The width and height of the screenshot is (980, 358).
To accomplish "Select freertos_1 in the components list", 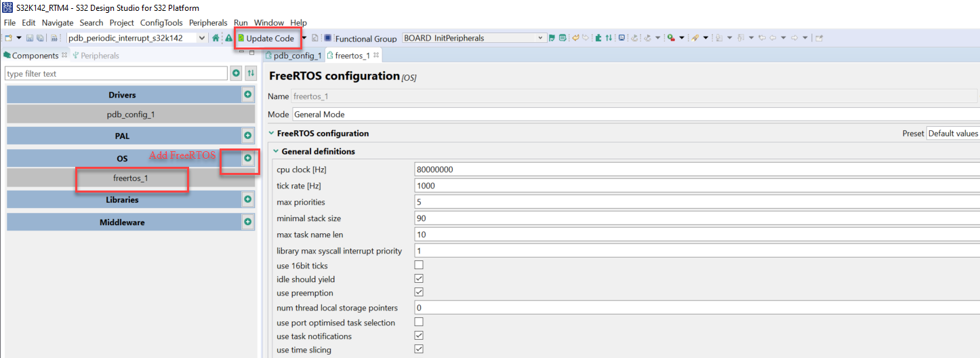I will 130,178.
